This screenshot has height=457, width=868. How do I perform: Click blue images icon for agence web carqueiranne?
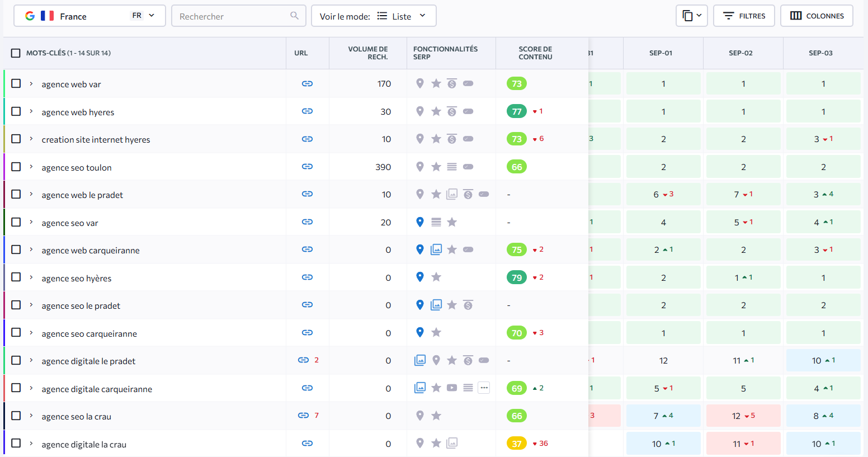436,249
